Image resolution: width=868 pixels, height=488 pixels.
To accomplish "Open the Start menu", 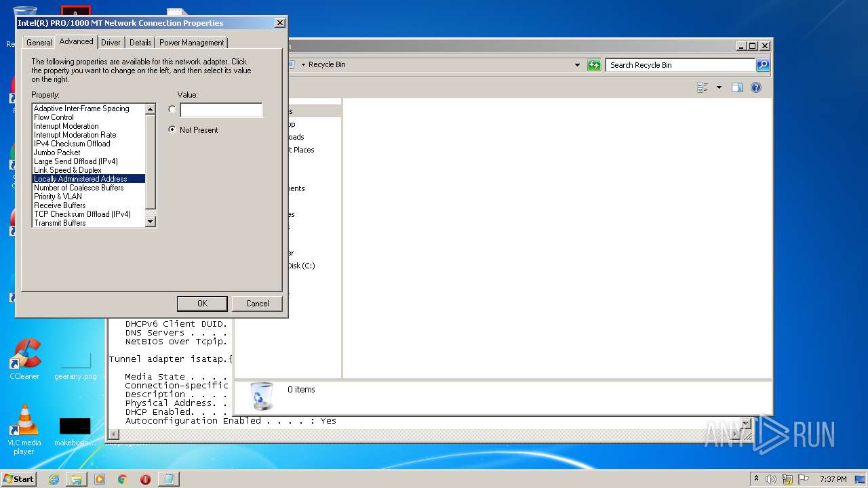I will click(x=19, y=479).
